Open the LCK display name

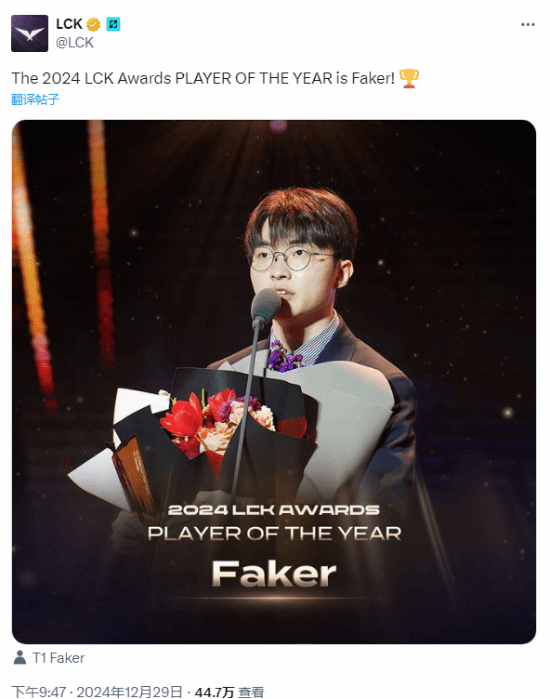(x=69, y=24)
